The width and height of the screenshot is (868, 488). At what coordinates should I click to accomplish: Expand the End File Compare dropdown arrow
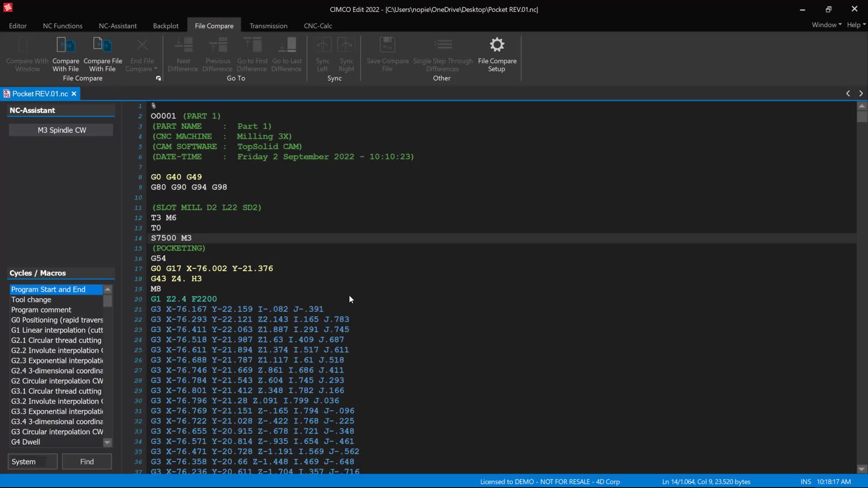pos(156,69)
